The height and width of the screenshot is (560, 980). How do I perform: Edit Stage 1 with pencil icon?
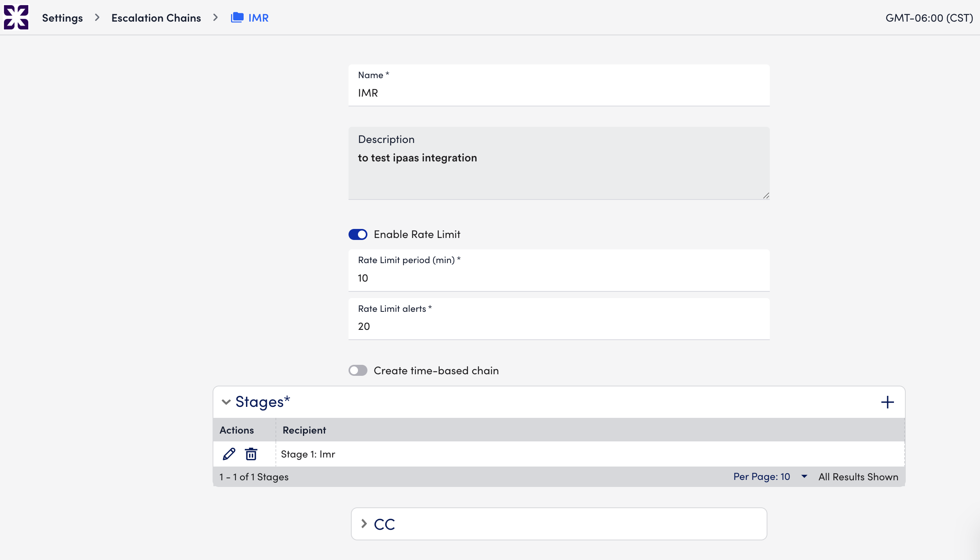(x=229, y=454)
